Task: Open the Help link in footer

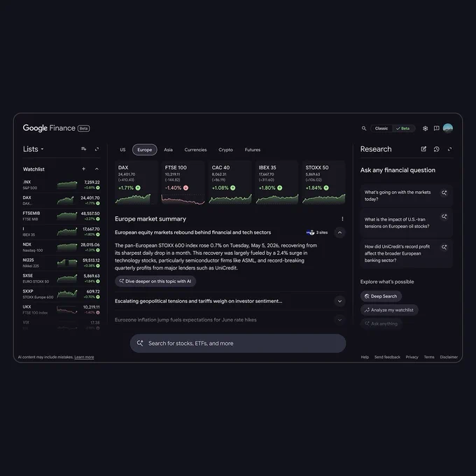Action: [365, 357]
